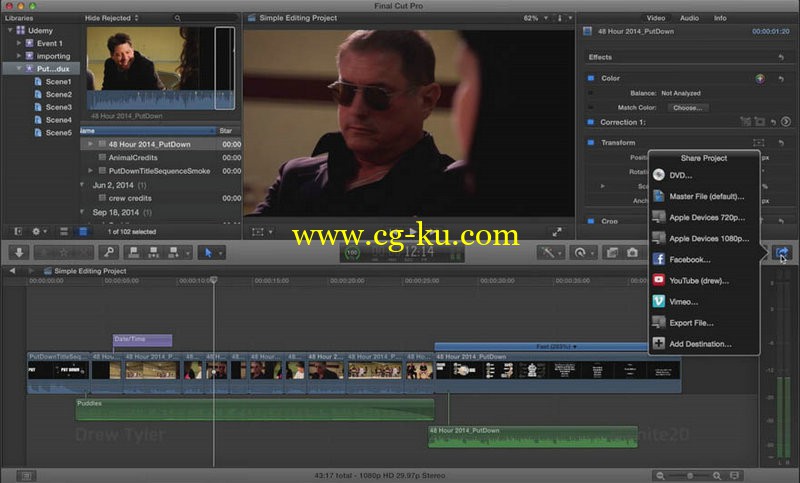Reset the Effects section arrow

tap(781, 58)
